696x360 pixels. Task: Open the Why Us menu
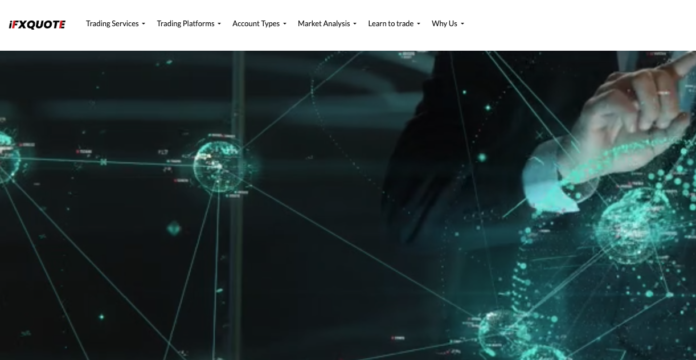pyautogui.click(x=447, y=24)
